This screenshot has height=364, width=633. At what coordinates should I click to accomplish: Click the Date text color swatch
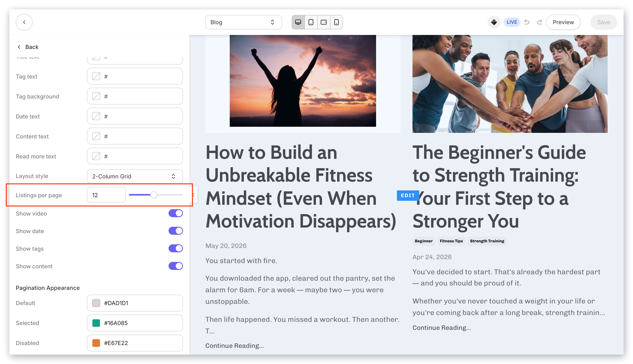(96, 116)
